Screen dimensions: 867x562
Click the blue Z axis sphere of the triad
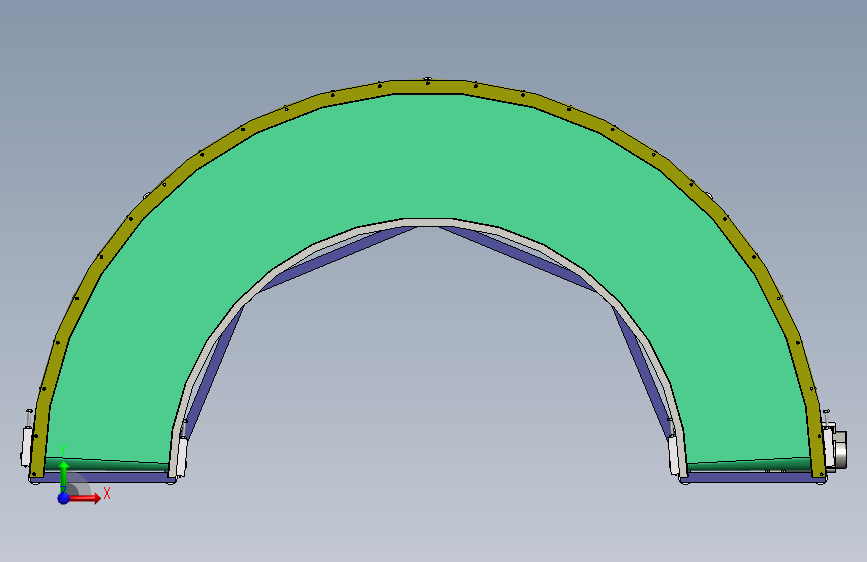64,498
